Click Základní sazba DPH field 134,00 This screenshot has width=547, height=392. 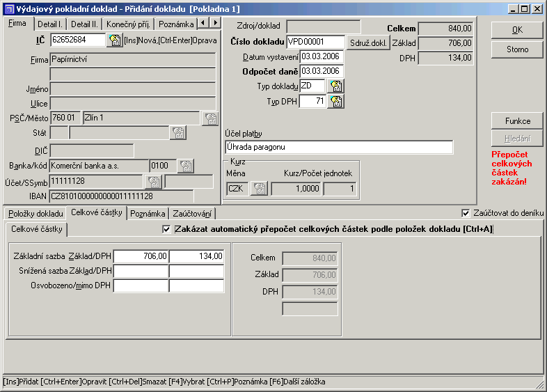tap(196, 256)
